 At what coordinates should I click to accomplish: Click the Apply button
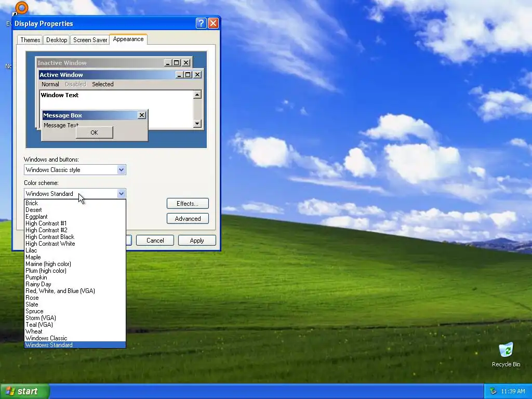tap(197, 240)
